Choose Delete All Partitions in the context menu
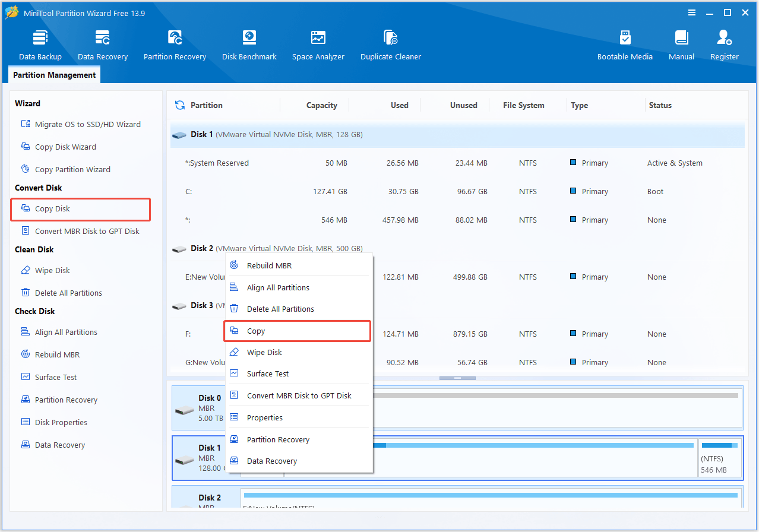 click(299, 309)
